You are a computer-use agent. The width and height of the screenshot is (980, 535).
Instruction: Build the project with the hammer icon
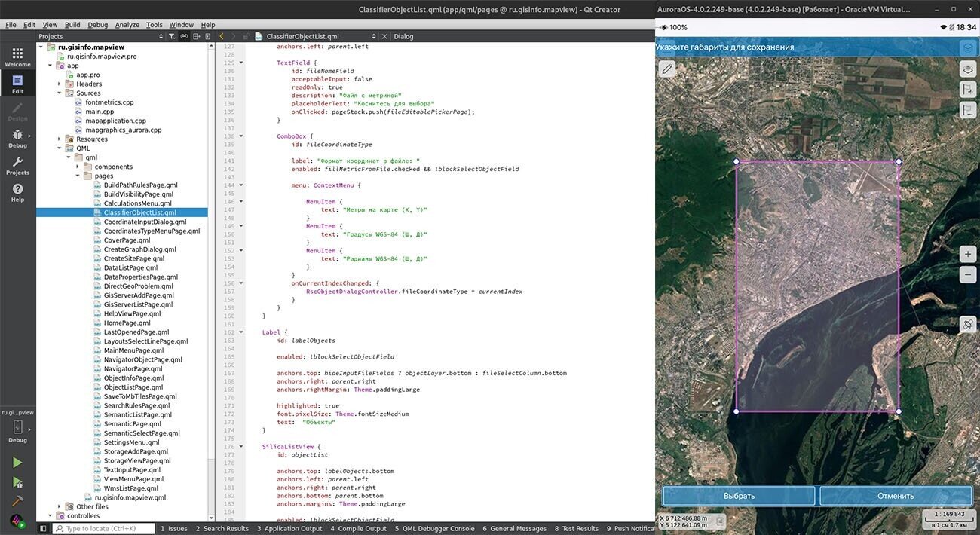pos(17,501)
